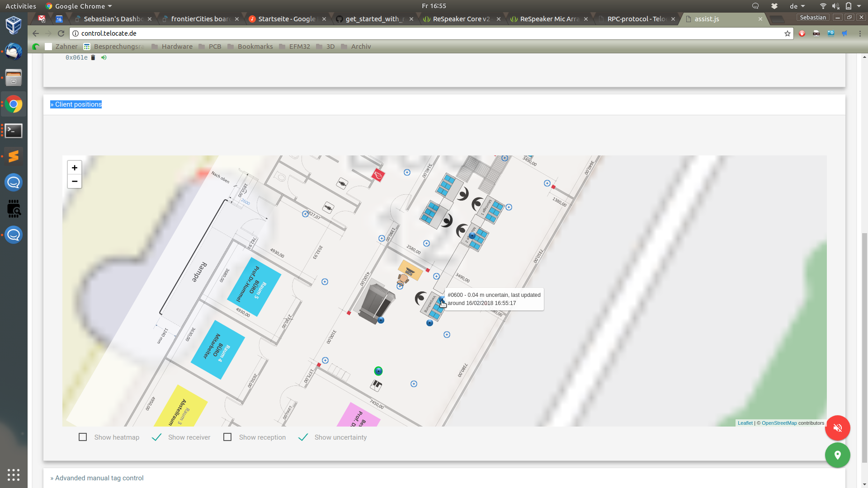Click Activities in the top bar

coord(20,6)
